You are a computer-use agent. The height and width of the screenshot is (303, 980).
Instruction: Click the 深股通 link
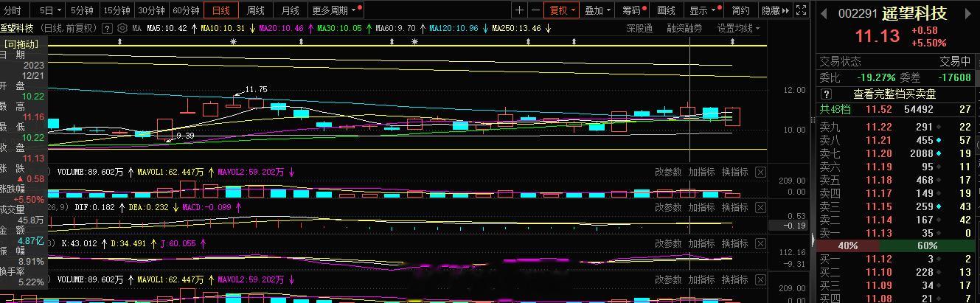pyautogui.click(x=639, y=28)
